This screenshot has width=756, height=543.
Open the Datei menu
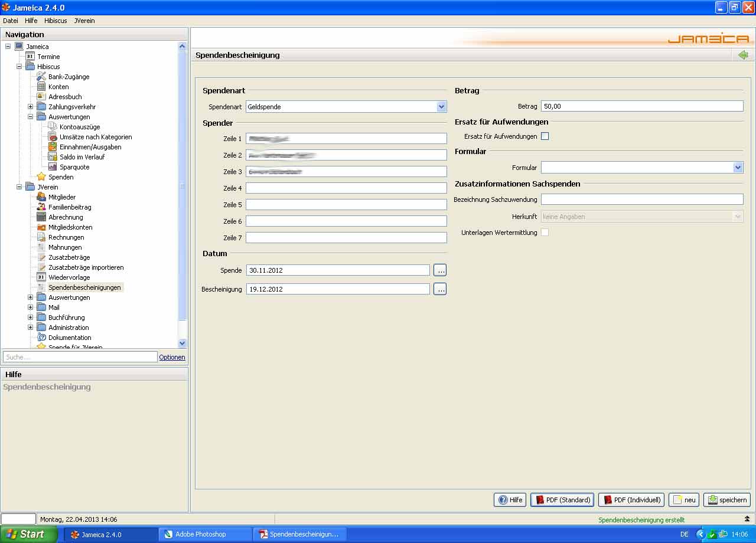(x=11, y=21)
